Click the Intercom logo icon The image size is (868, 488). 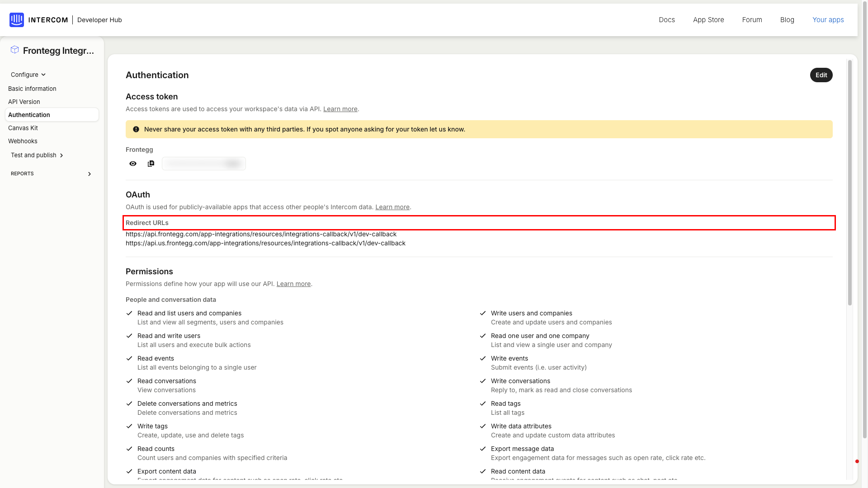[x=17, y=20]
